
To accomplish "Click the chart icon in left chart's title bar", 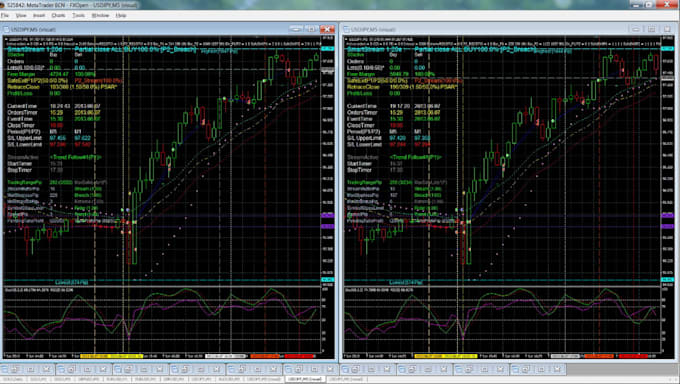I will (7, 30).
